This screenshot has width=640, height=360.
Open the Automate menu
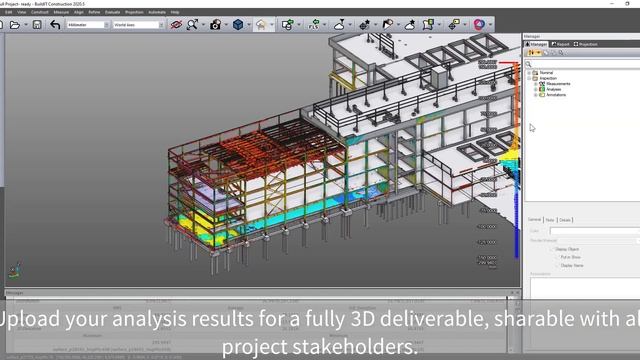pos(157,12)
